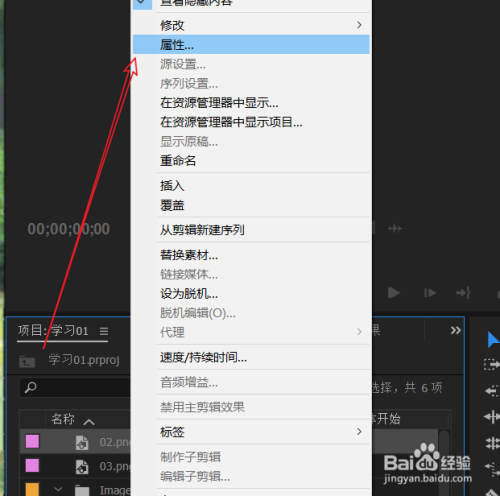This screenshot has height=496, width=500.
Task: Open 速度/持续时间... dialog
Action: point(251,357)
